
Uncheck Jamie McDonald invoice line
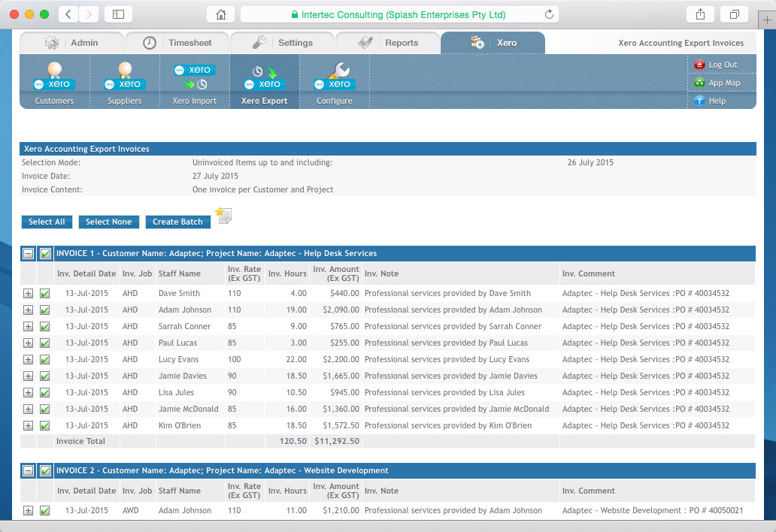coord(44,410)
